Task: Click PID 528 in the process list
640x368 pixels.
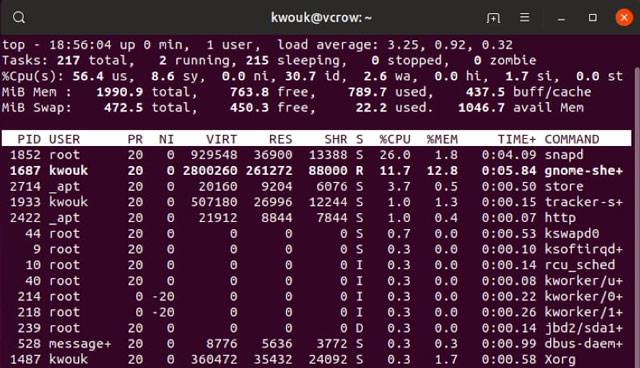Action: [29, 344]
